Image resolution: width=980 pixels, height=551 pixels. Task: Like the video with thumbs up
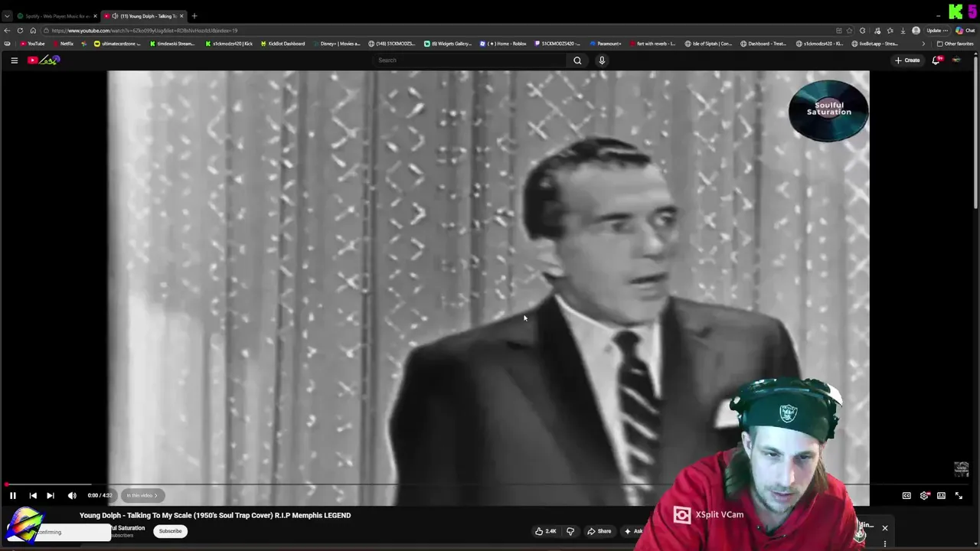(x=546, y=531)
